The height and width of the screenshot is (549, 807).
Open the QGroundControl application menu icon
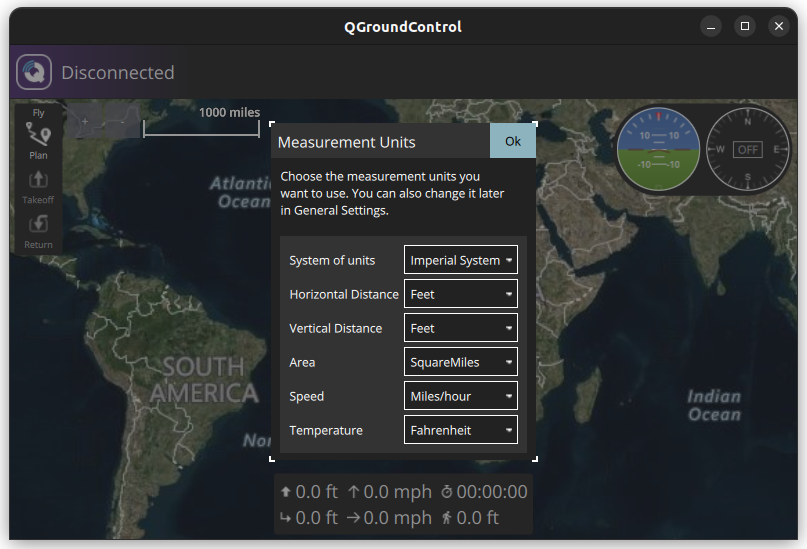tap(34, 72)
